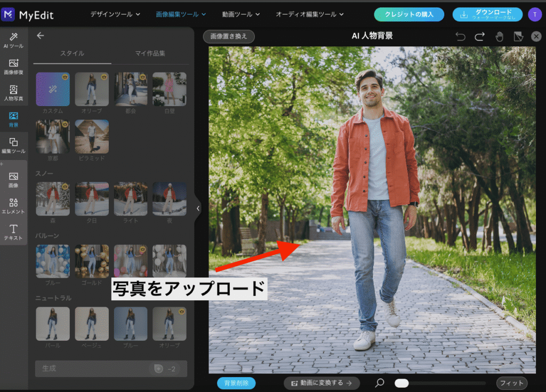The height and width of the screenshot is (392, 546).
Task: Click the walking man canvas image
Action: point(372,210)
